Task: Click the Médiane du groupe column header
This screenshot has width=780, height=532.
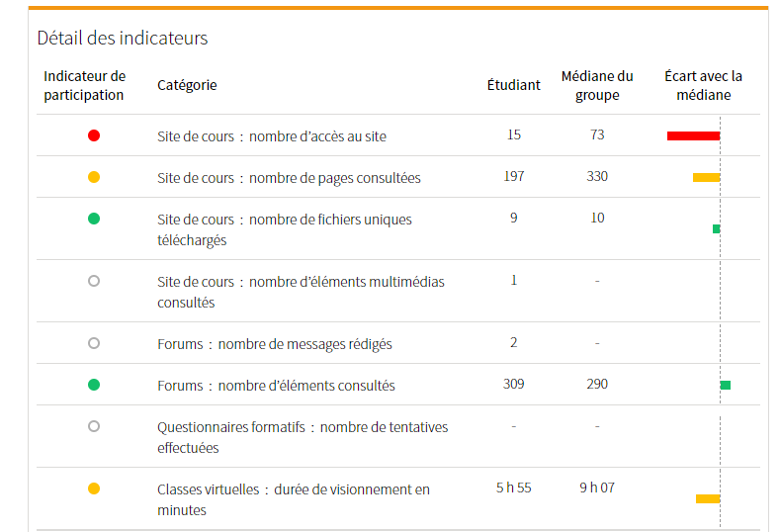Action: pos(597,85)
